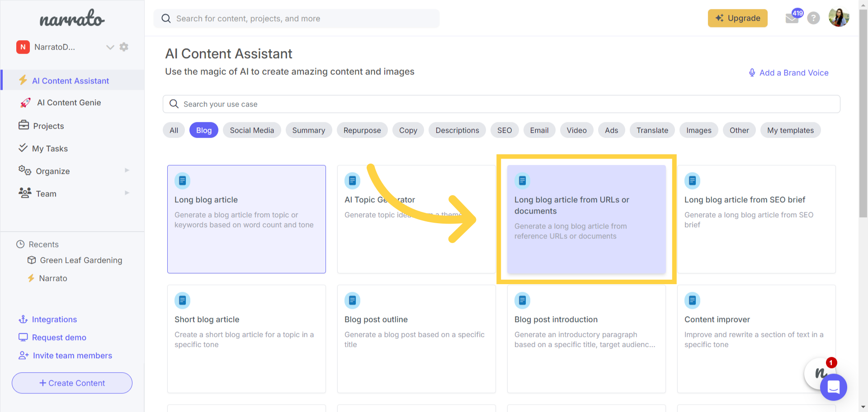
Task: Click the Upgrade button
Action: 738,18
